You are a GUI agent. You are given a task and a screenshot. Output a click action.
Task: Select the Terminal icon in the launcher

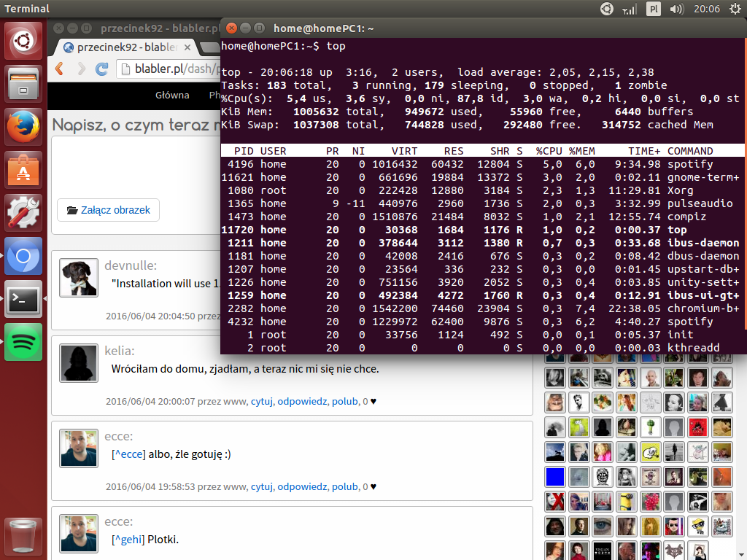pos(23,299)
